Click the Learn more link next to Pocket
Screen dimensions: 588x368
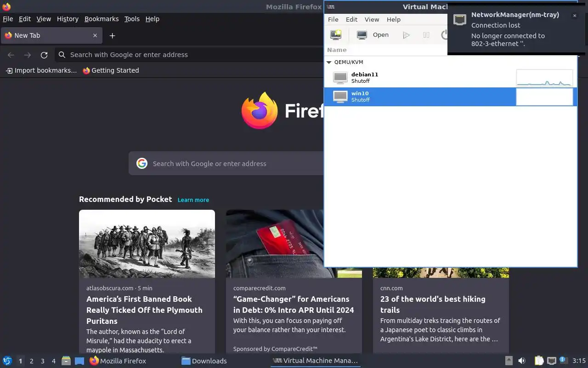[x=193, y=200]
